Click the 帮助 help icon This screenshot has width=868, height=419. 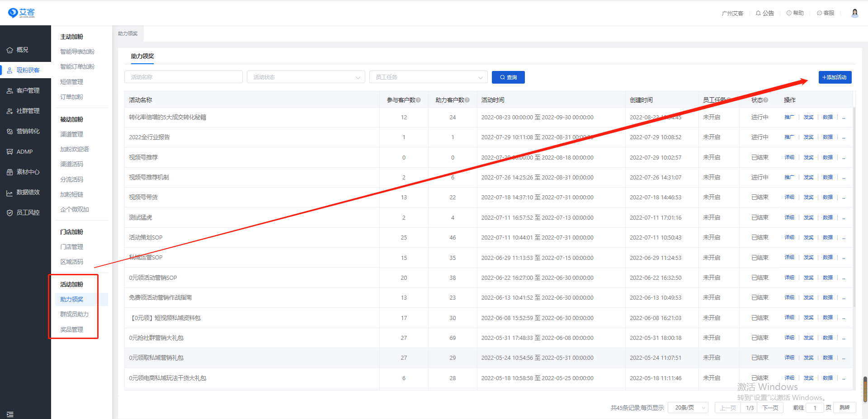click(789, 13)
